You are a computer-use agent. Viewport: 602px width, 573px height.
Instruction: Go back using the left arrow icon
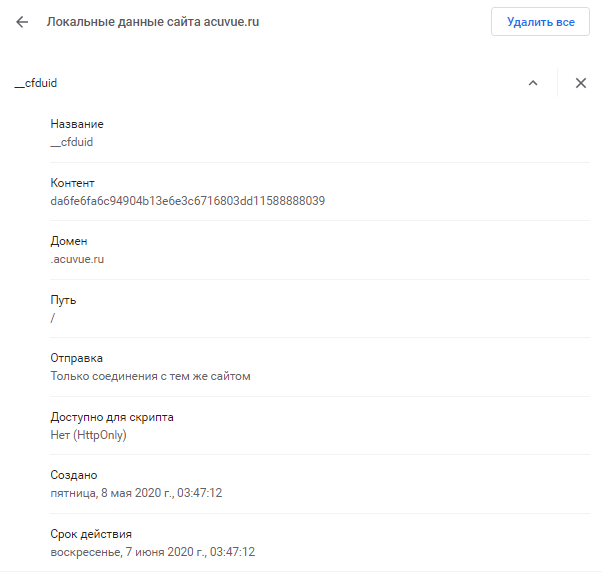point(22,22)
